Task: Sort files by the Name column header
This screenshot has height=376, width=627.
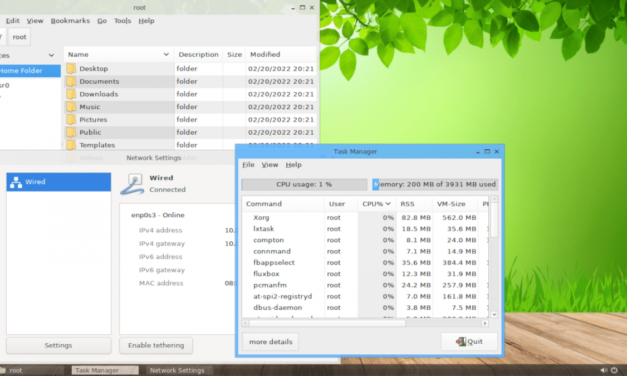Action: (118, 54)
